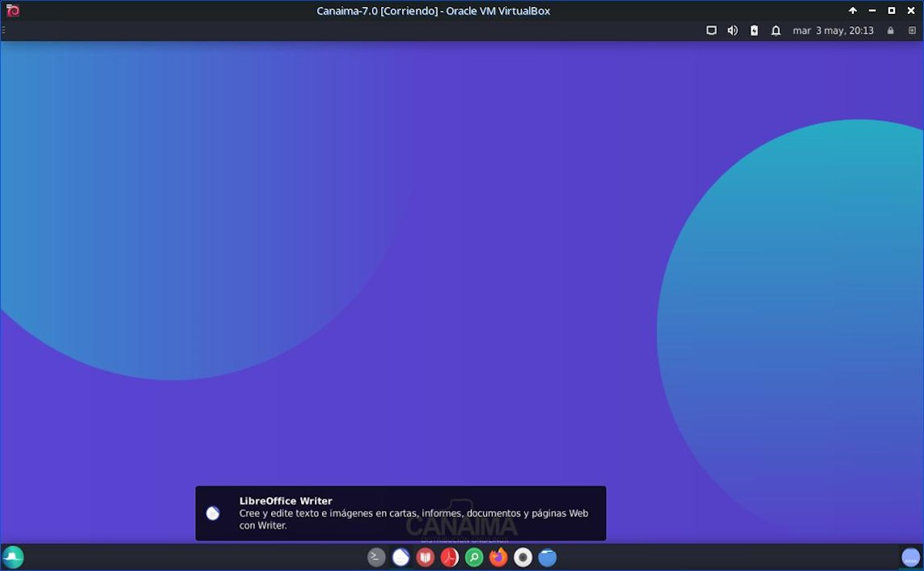The image size is (924, 571).
Task: Open the blue file manager folder icon
Action: 547,557
